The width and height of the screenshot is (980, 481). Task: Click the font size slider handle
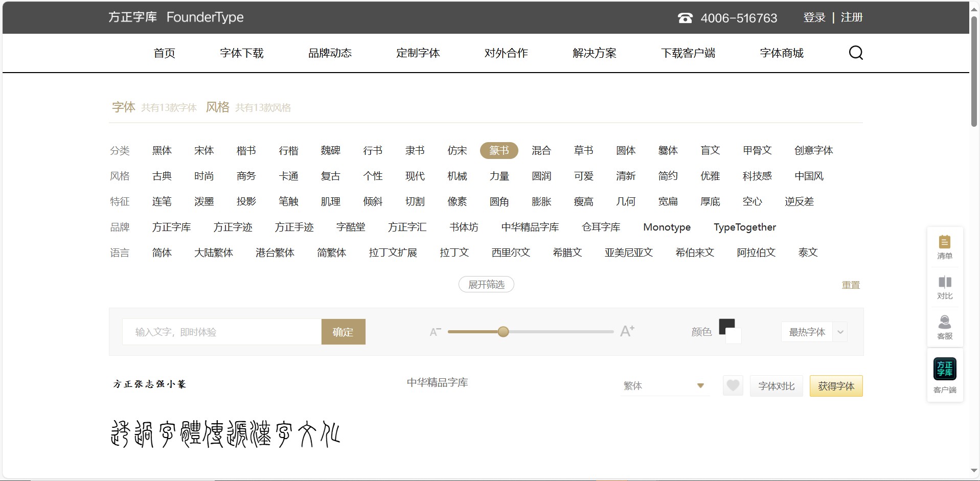tap(503, 332)
